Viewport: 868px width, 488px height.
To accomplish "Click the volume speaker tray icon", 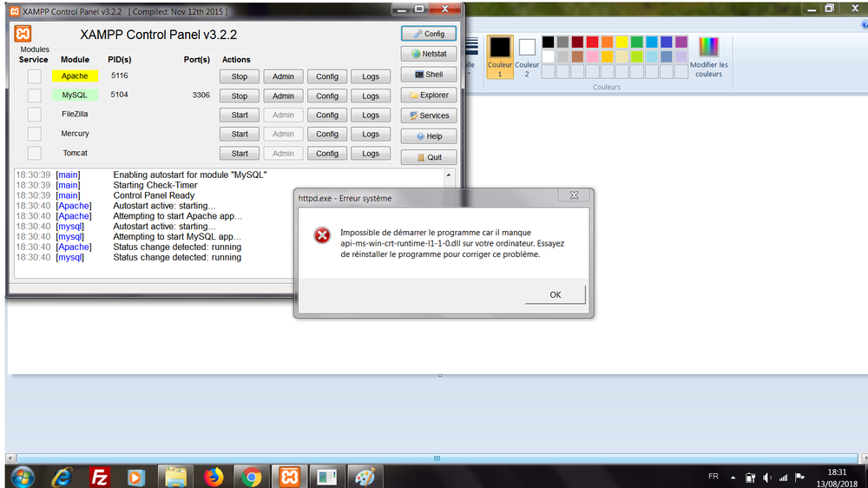I will [766, 478].
